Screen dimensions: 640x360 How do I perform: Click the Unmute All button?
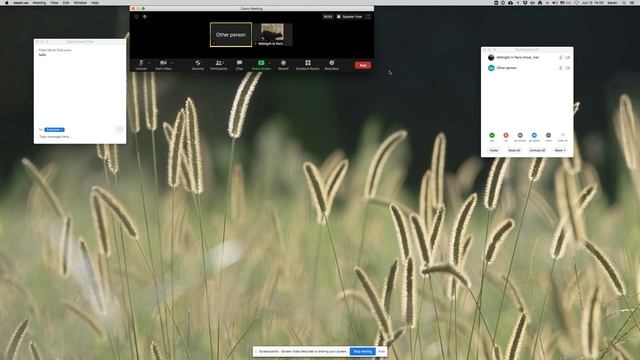tap(537, 151)
